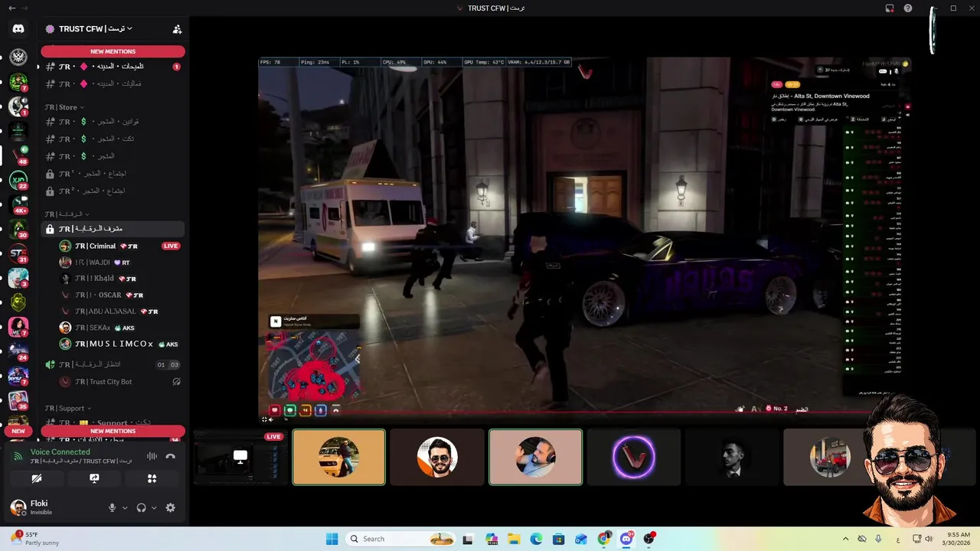Collapse the TR | Support category

(67, 408)
